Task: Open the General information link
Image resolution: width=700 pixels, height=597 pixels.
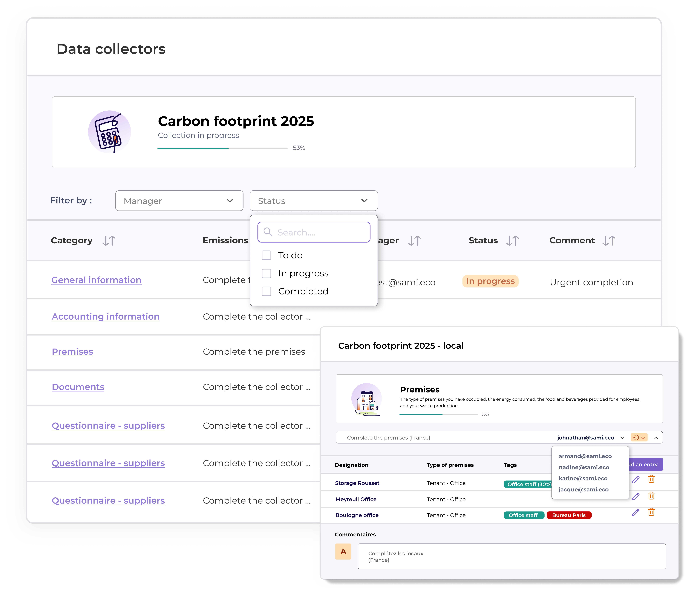Action: [96, 280]
